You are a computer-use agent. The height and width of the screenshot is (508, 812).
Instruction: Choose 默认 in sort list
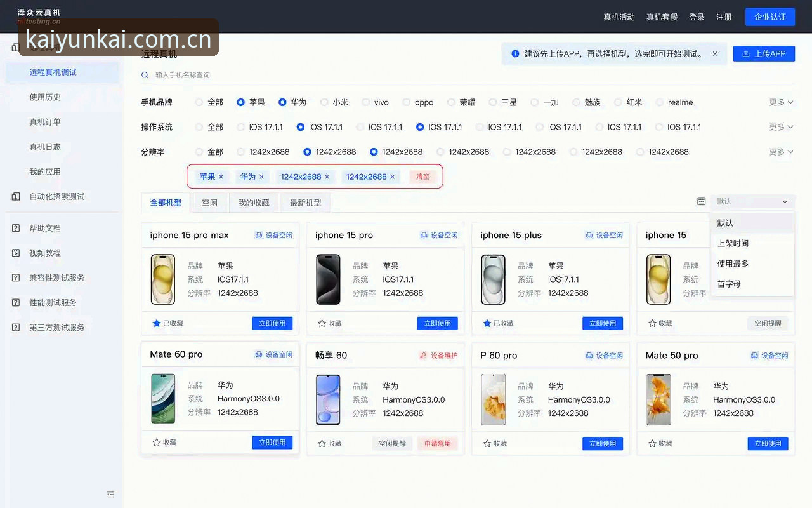coord(752,223)
